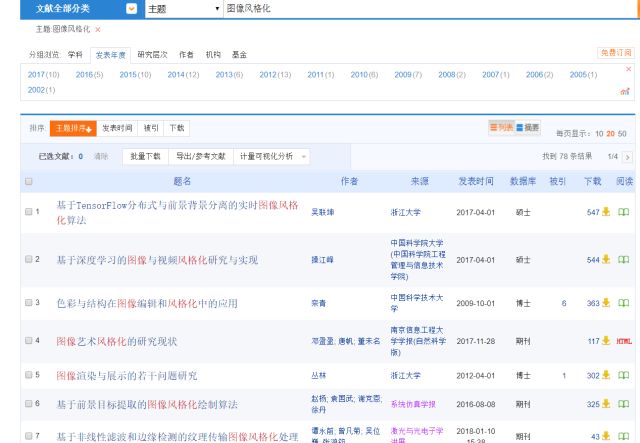The width and height of the screenshot is (640, 443).
Task: Download the row 2 paper with 544 downloads
Action: pos(606,259)
